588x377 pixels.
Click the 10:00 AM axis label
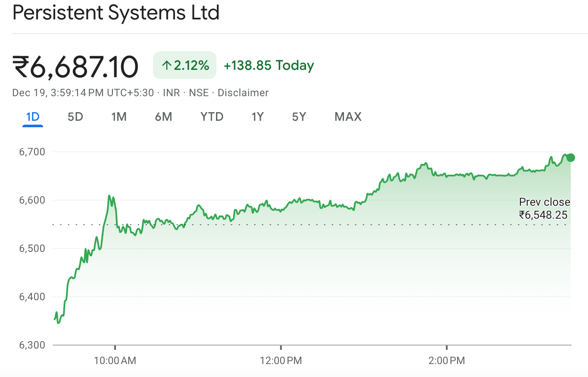point(115,361)
